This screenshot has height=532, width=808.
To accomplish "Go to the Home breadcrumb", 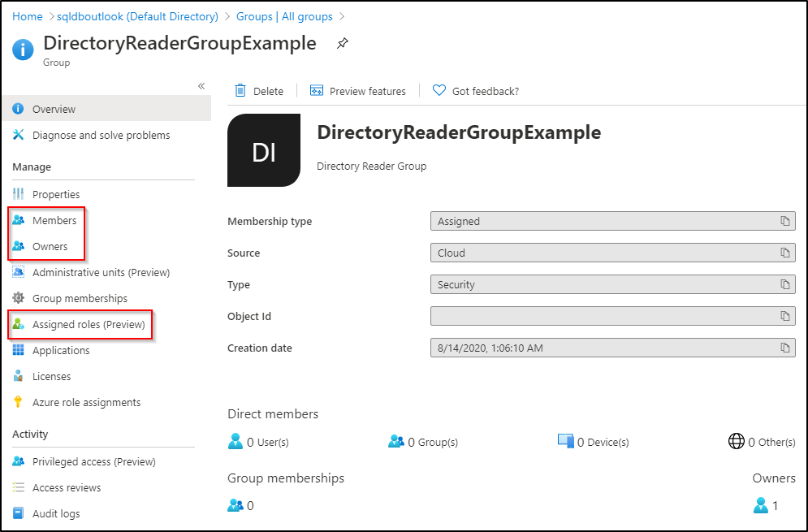I will tap(28, 16).
